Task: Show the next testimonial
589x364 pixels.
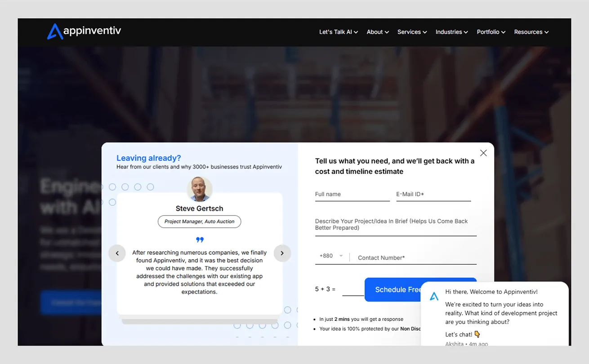Action: (282, 253)
